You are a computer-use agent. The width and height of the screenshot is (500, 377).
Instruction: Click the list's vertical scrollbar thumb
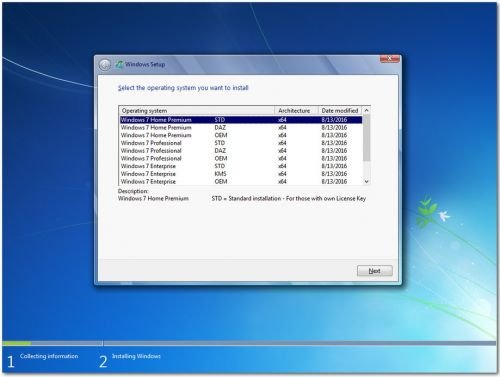tap(366, 138)
